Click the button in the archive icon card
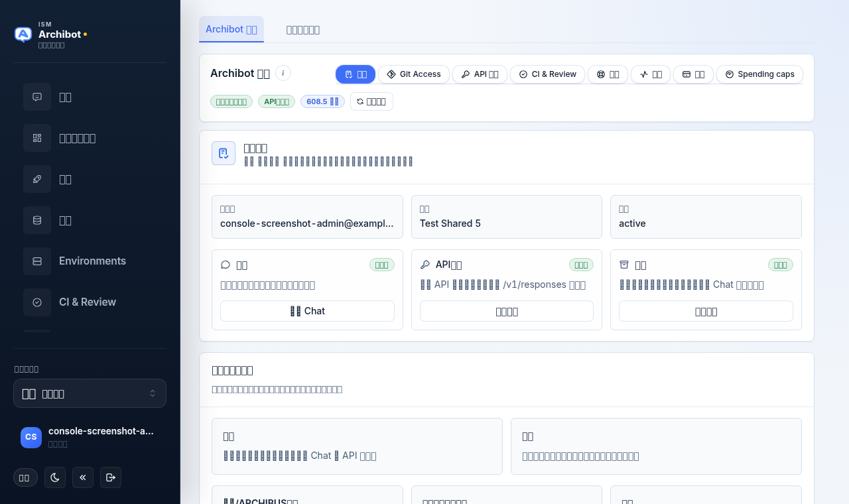Image resolution: width=849 pixels, height=504 pixels. coord(706,311)
